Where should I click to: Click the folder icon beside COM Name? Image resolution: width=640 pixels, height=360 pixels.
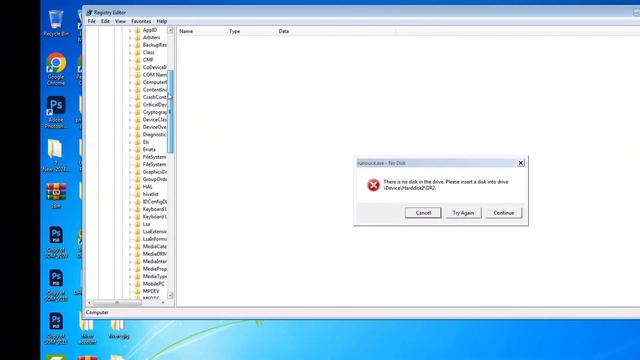point(138,75)
